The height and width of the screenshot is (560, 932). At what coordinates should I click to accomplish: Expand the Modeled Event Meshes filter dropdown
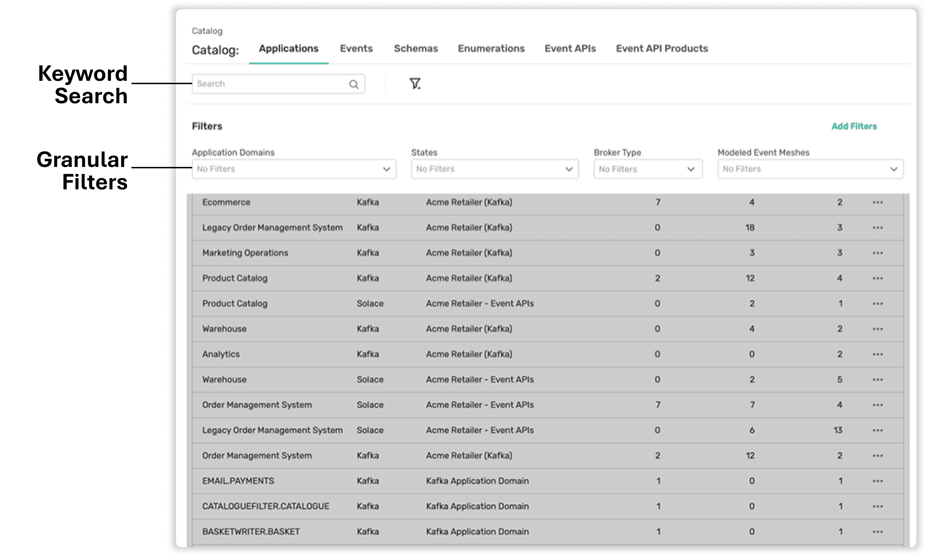(810, 169)
